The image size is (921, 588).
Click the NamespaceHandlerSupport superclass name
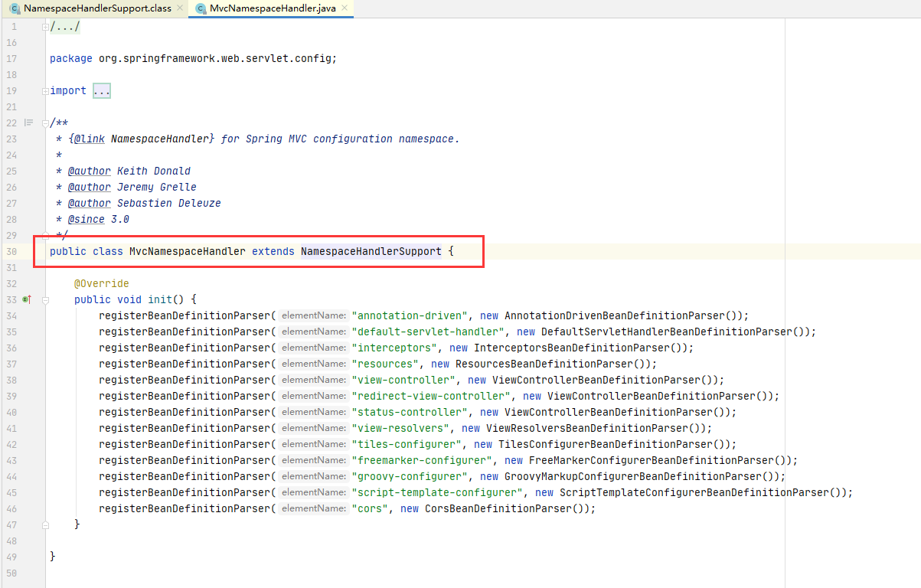click(371, 251)
